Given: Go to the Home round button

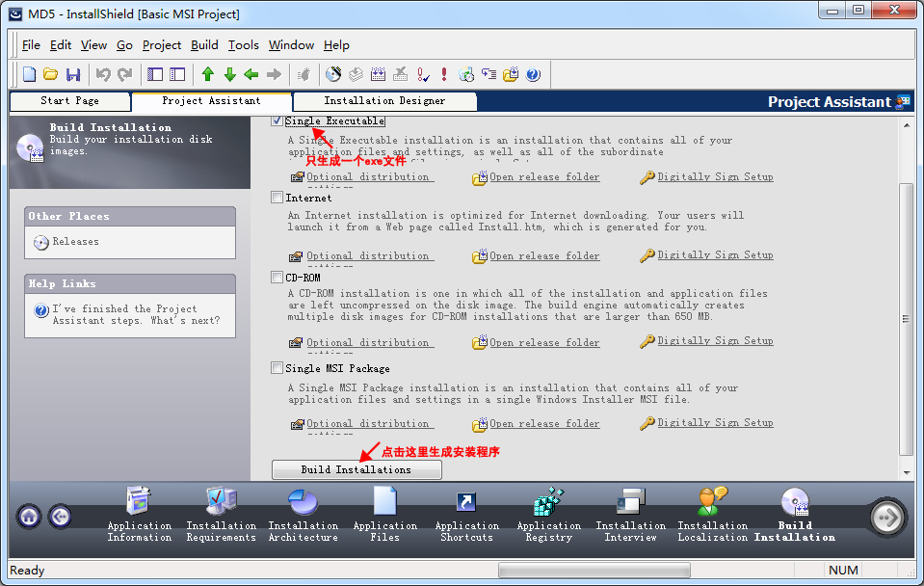Looking at the screenshot, I should coord(30,517).
